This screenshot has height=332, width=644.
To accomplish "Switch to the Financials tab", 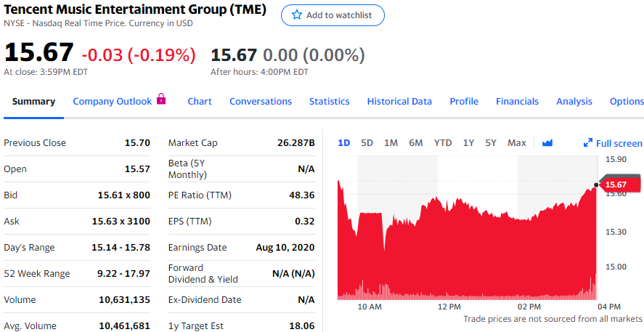I will pos(517,102).
